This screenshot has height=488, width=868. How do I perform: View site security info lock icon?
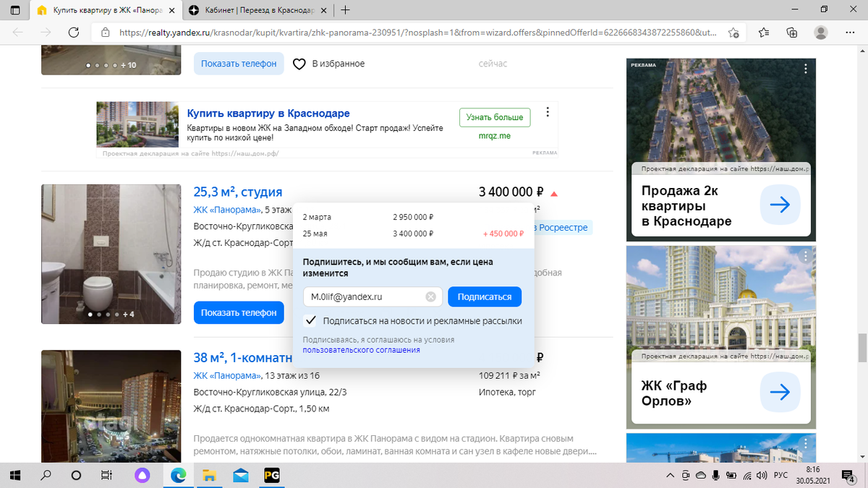tap(105, 33)
